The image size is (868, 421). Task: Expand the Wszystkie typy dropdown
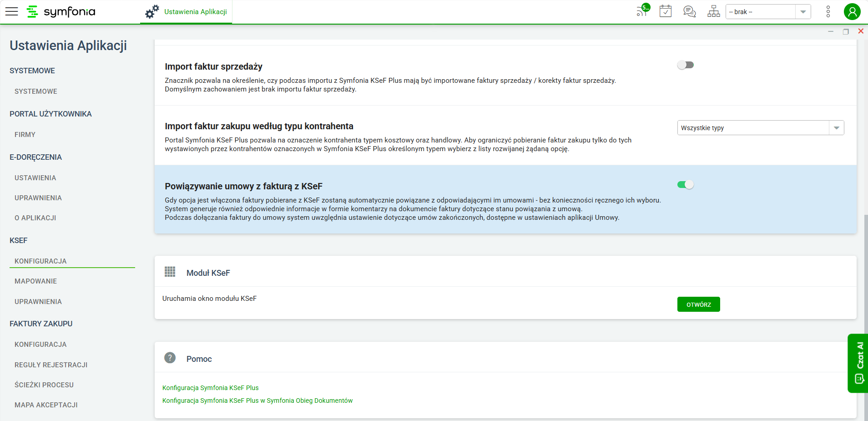click(x=760, y=128)
